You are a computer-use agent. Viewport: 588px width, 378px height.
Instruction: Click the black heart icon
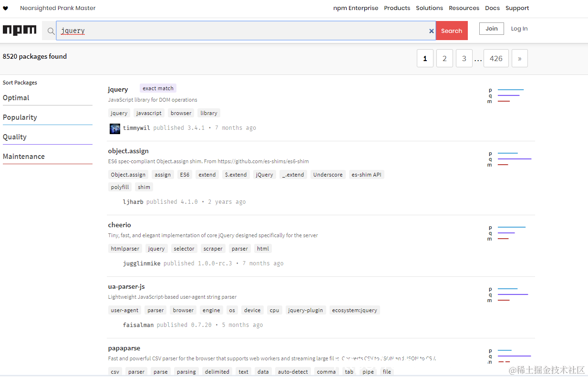point(6,8)
